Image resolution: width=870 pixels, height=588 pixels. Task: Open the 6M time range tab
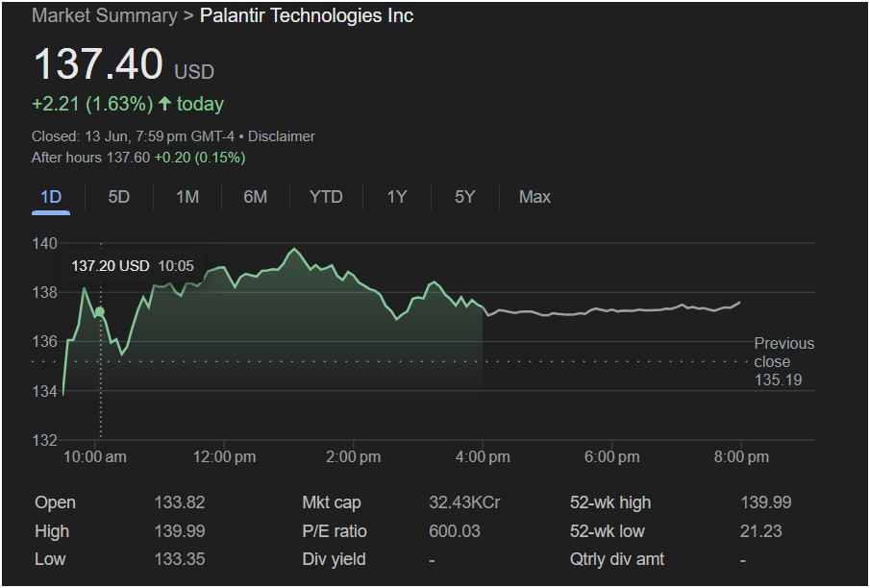255,197
